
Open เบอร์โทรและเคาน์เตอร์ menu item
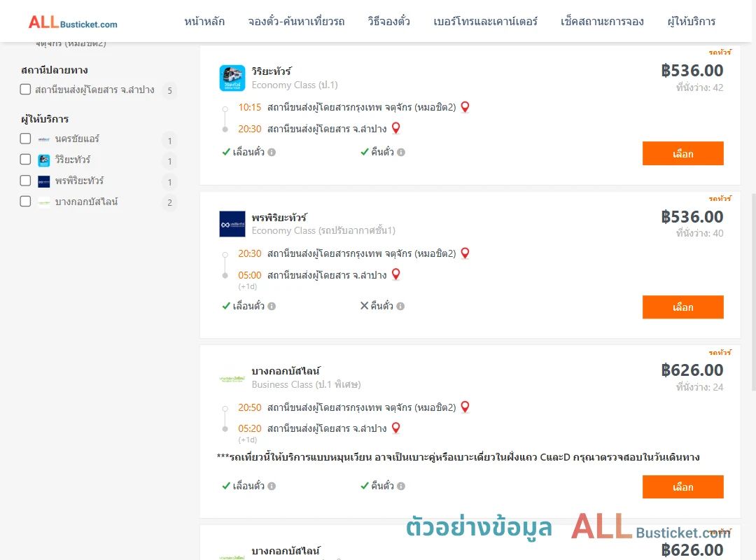[x=485, y=22]
